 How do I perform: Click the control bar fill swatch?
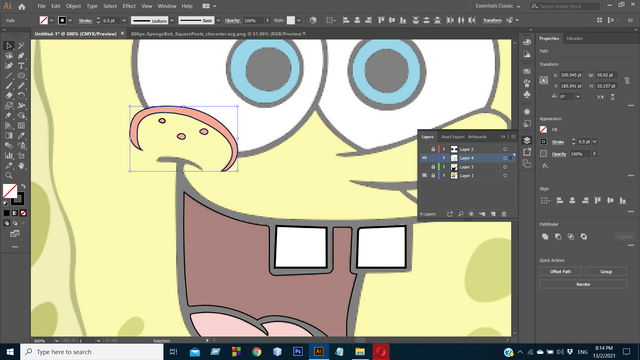pyautogui.click(x=43, y=20)
